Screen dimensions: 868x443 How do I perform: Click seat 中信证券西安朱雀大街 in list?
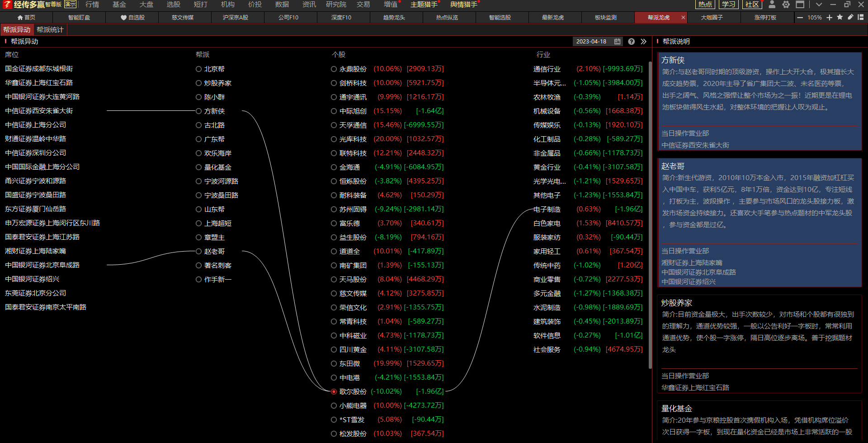39,111
